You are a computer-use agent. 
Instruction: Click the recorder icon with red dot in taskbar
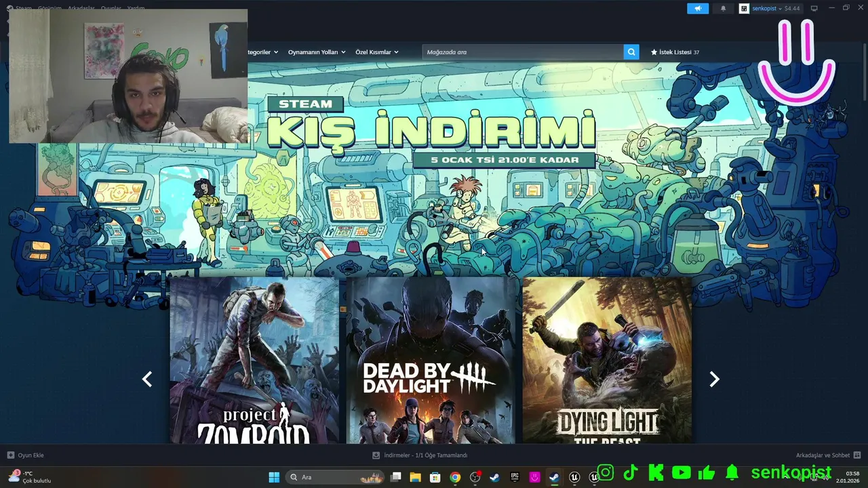[x=475, y=477]
